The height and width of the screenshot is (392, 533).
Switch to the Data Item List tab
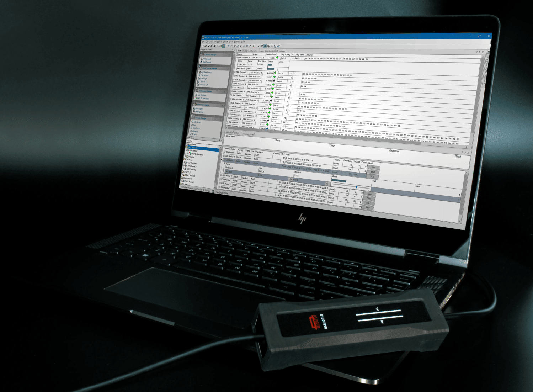point(270,51)
